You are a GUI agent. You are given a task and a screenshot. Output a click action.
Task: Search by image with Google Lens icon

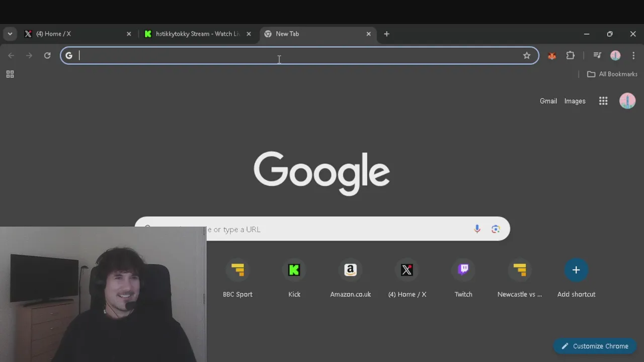[496, 229]
